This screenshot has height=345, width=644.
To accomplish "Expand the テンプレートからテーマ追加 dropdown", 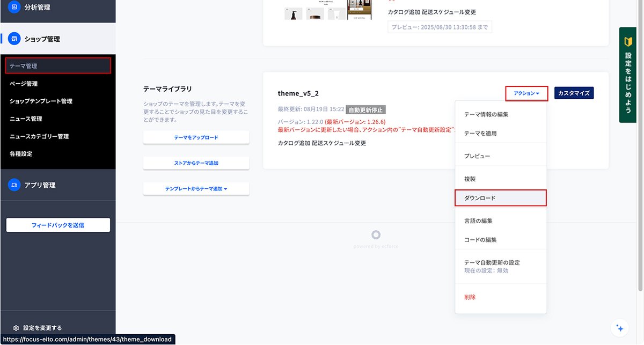I will point(196,188).
